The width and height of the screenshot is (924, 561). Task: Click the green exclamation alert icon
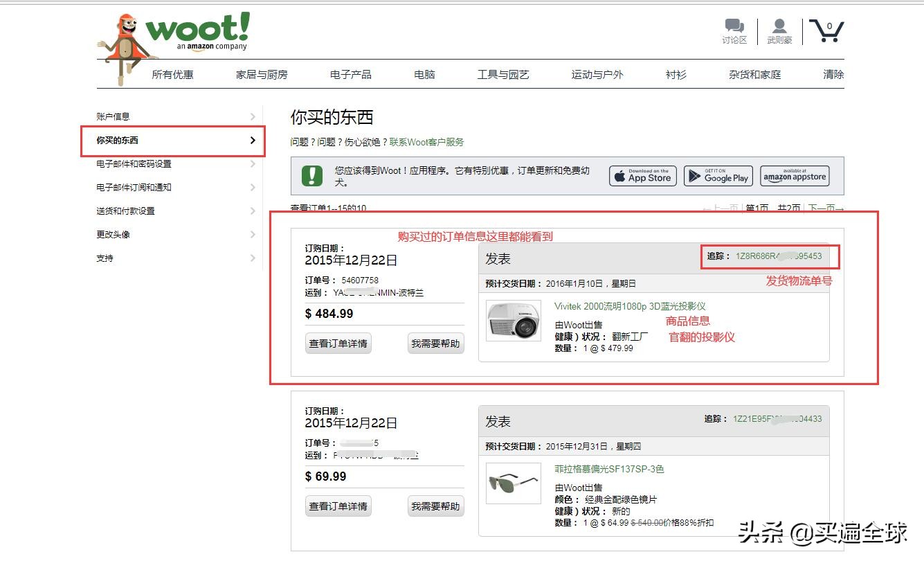(x=312, y=176)
